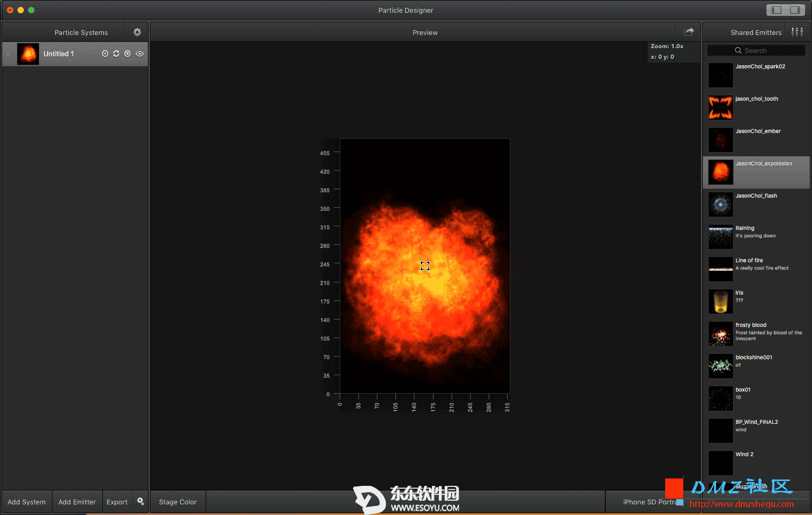Click the Shared Emitters panel title

point(756,32)
